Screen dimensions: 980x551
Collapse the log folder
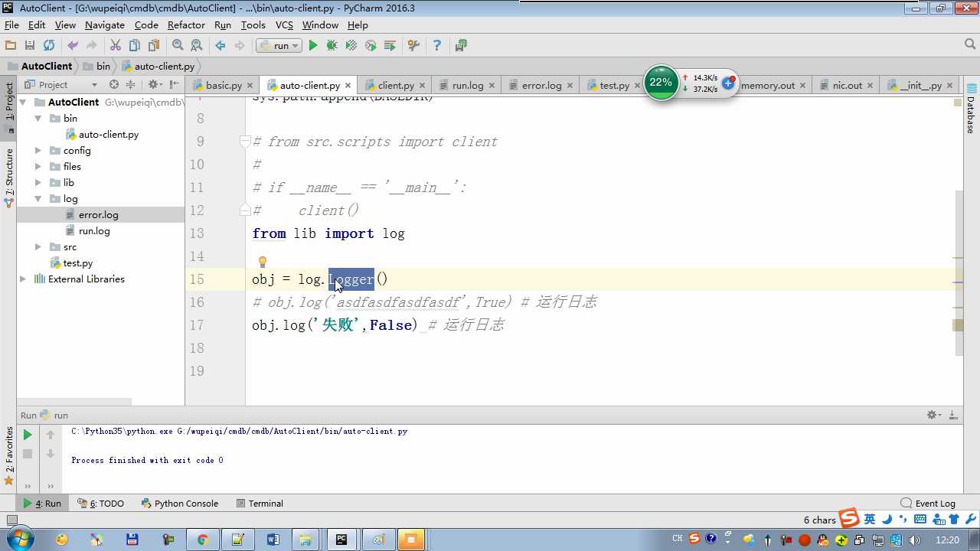point(38,199)
